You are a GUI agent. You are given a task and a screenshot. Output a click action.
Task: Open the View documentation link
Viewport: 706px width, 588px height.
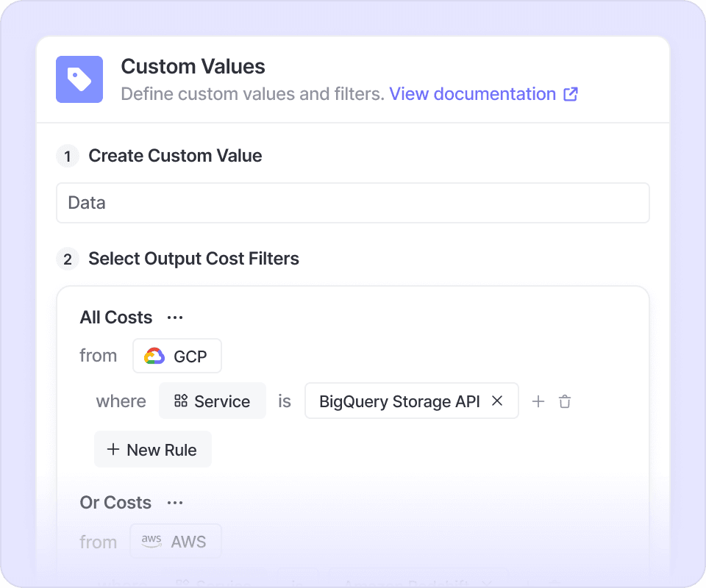tap(472, 94)
